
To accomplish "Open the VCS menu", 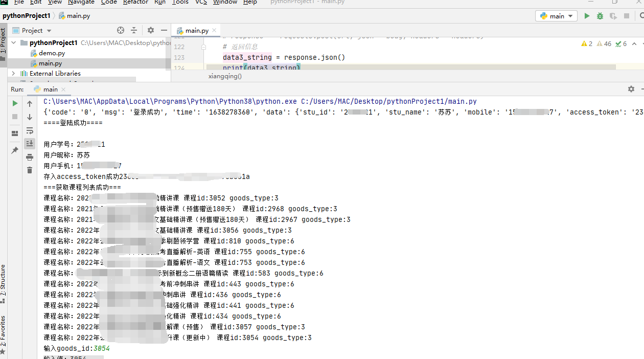I will pos(201,2).
